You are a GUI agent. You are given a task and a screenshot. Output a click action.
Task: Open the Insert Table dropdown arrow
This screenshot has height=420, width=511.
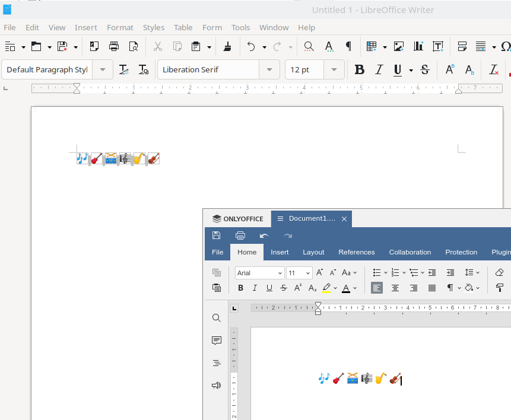tap(385, 47)
